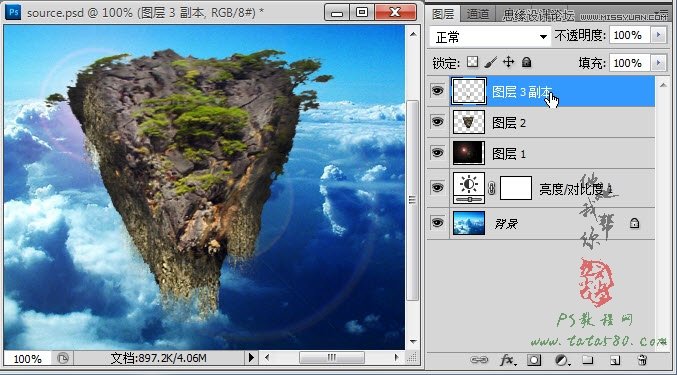The height and width of the screenshot is (375, 677).
Task: Click the 背景 layer thumbnail
Action: (x=469, y=223)
